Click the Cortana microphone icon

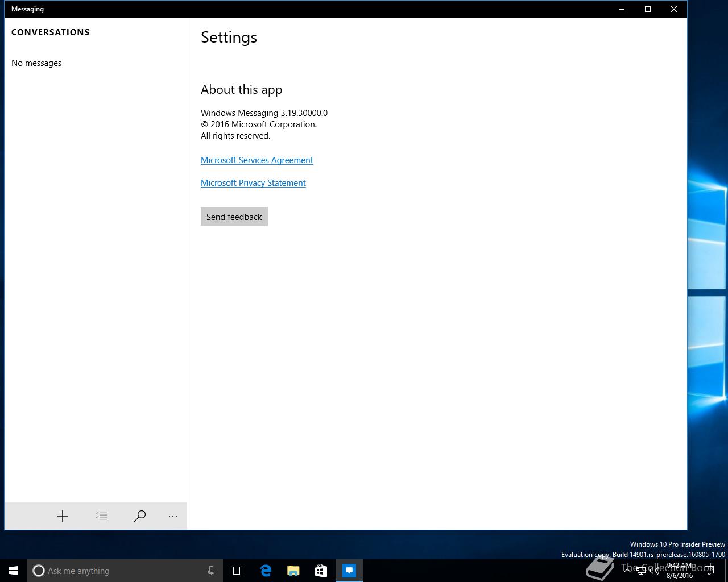[x=211, y=571]
